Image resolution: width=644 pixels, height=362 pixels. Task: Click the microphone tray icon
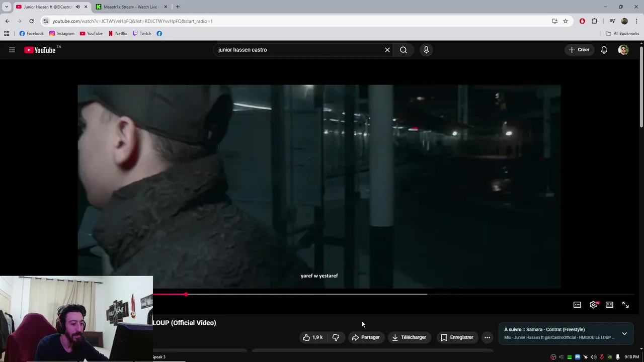[x=617, y=357]
